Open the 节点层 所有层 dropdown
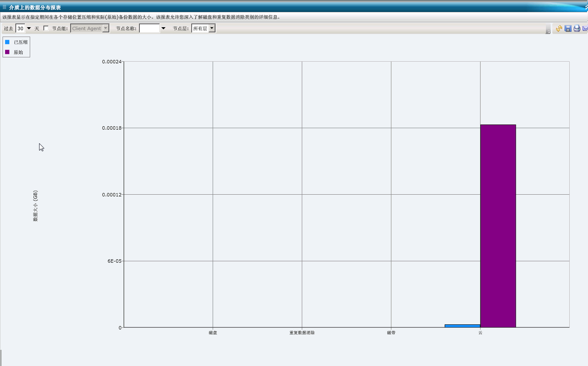The width and height of the screenshot is (588, 366). 204,28
